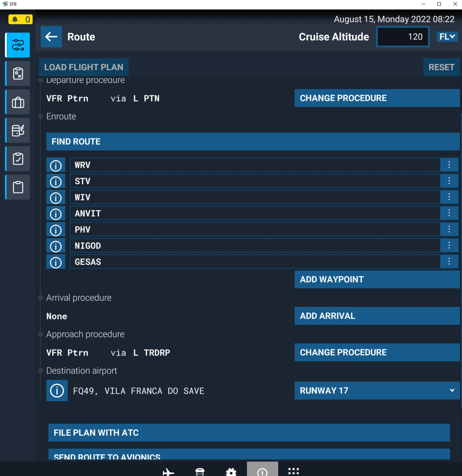Open the notifications bell counter

tap(20, 19)
